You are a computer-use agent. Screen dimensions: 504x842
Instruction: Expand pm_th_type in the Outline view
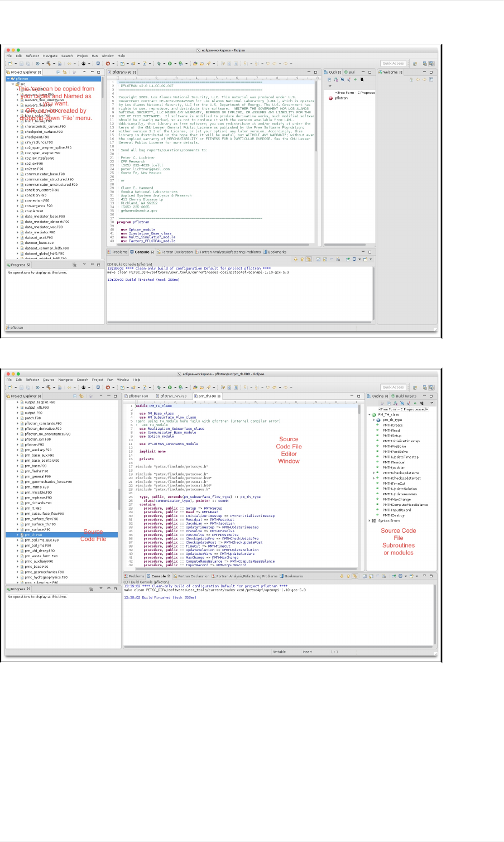coord(374,420)
